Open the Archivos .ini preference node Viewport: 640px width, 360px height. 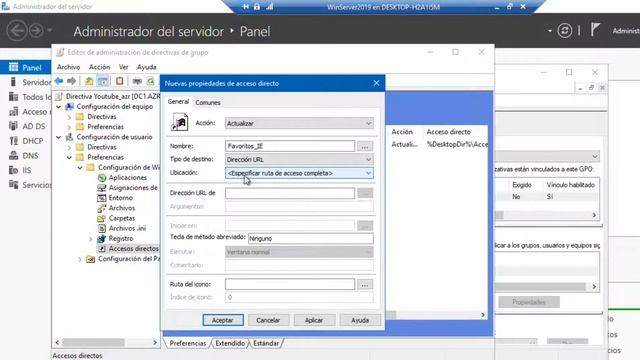click(x=127, y=228)
